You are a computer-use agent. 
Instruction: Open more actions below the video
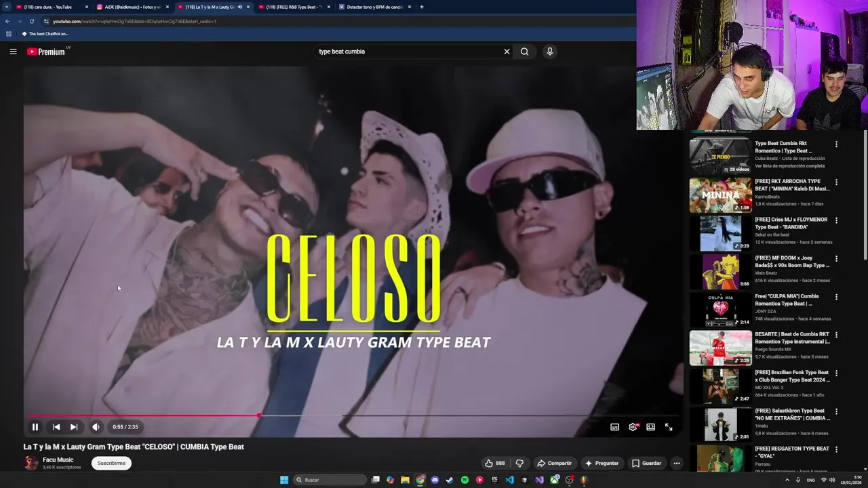[x=676, y=464]
